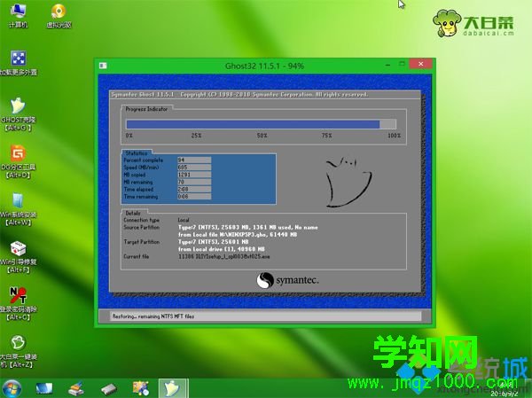
Task: Click the monitor icon in the taskbar
Action: [x=44, y=388]
